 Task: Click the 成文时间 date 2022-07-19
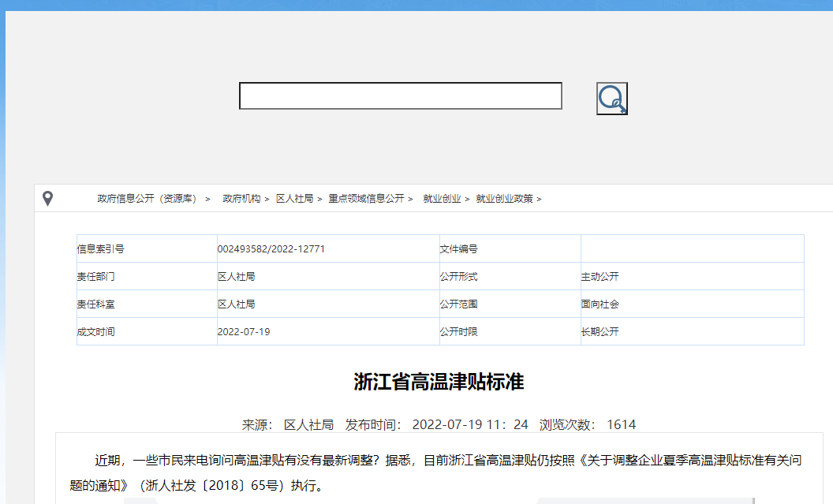244,332
